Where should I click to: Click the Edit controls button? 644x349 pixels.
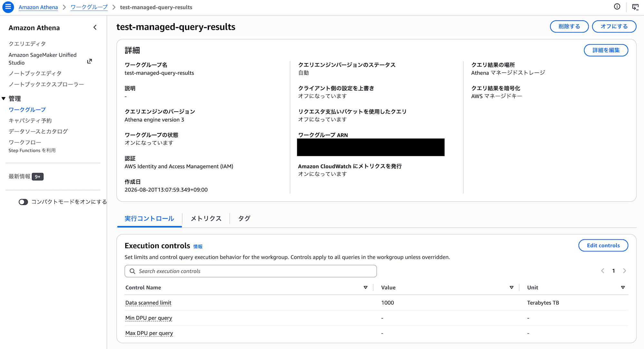[603, 246]
